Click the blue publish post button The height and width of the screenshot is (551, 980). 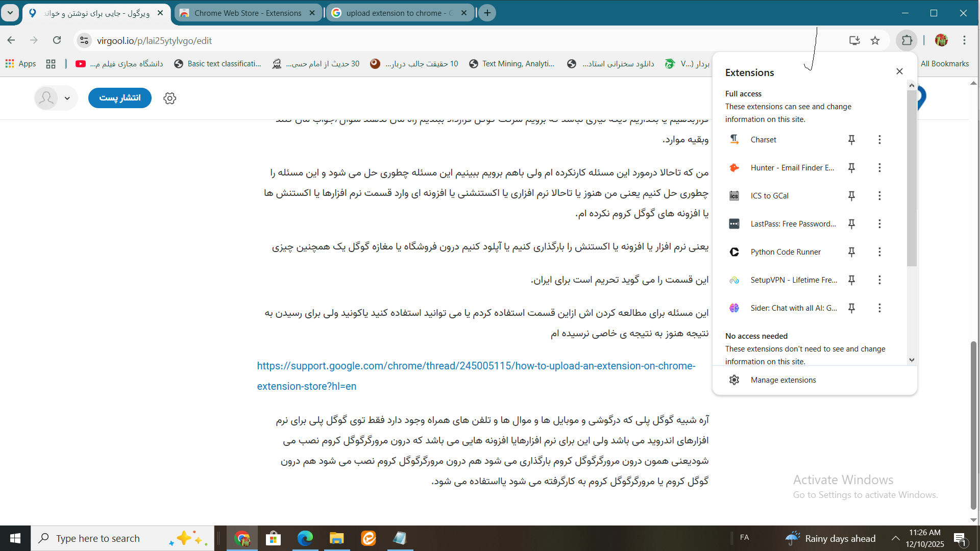(119, 98)
